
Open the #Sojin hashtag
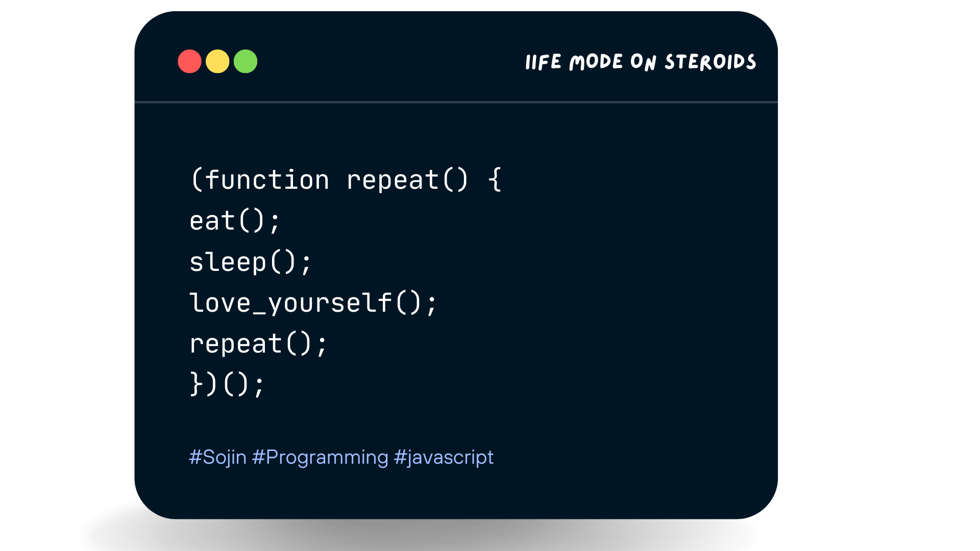coord(217,457)
